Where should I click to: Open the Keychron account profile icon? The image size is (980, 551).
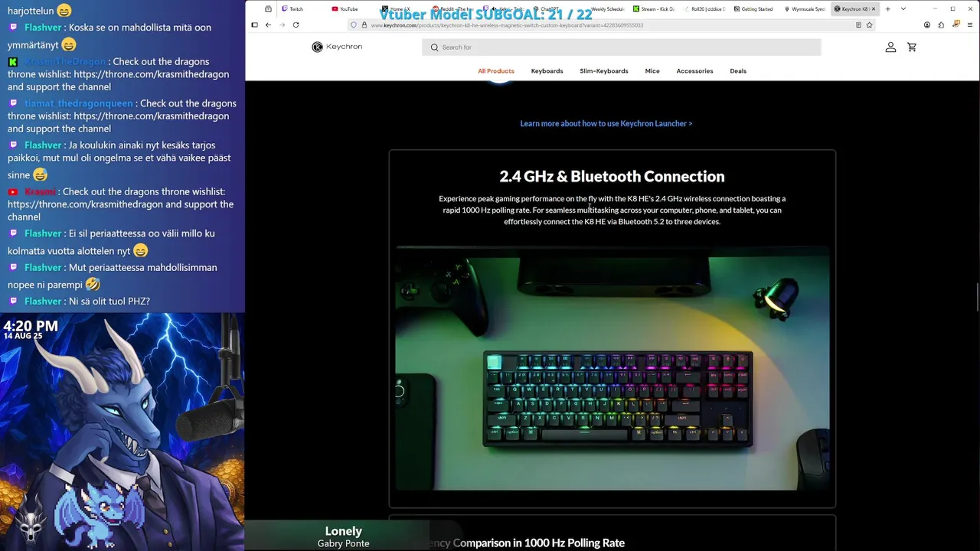coord(890,47)
